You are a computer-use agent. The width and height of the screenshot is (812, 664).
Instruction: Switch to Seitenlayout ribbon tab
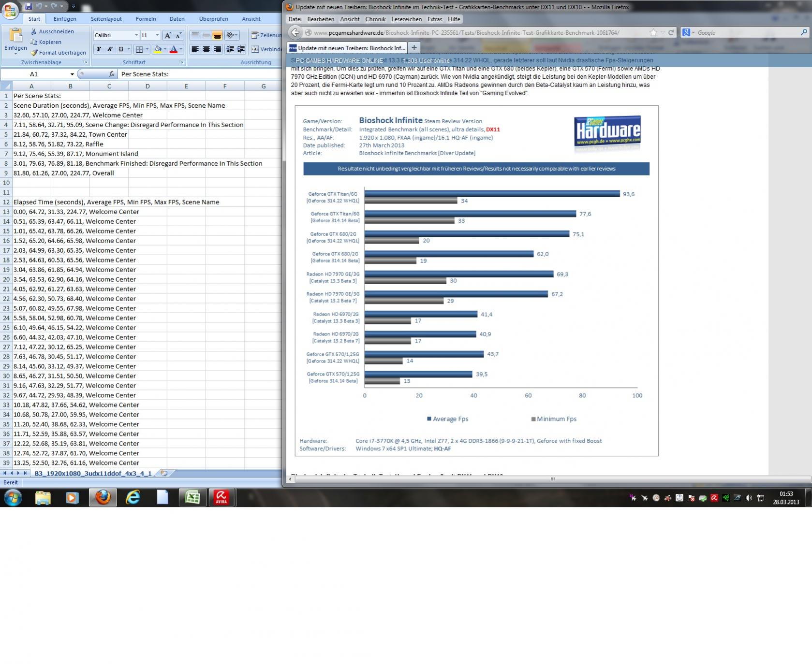pos(106,19)
